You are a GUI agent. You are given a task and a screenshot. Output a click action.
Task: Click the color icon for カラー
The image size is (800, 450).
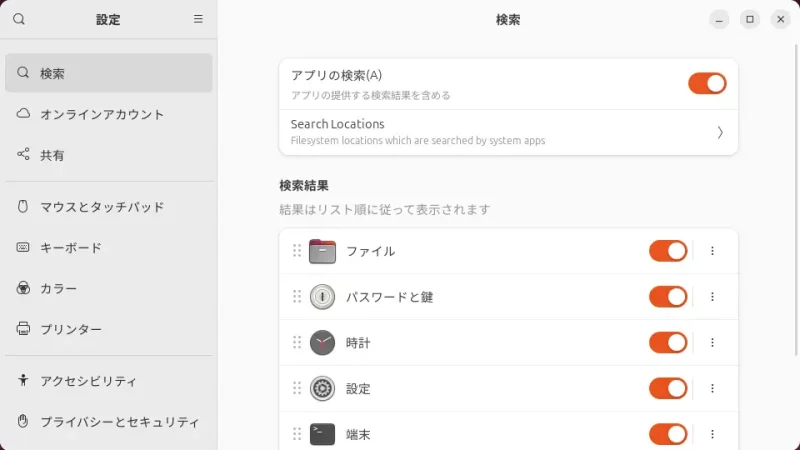23,288
